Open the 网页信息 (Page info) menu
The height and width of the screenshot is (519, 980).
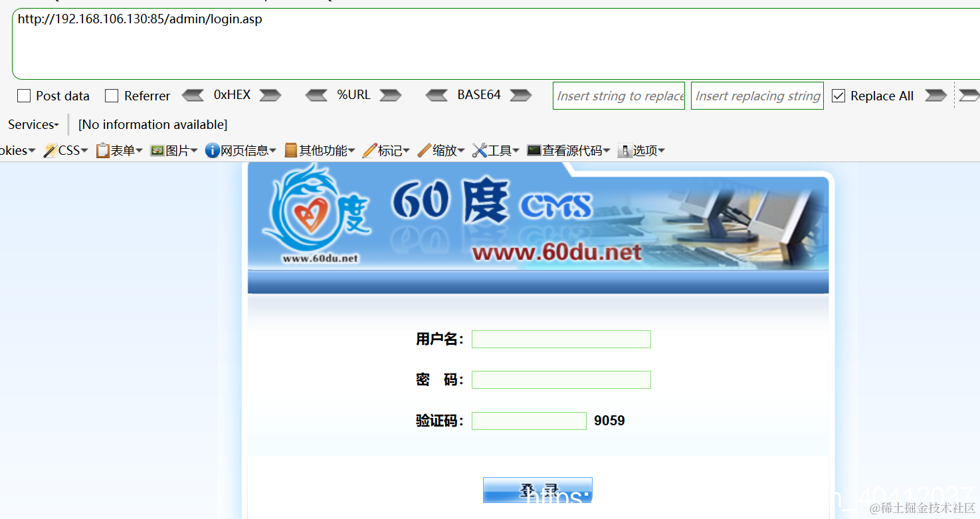[241, 151]
